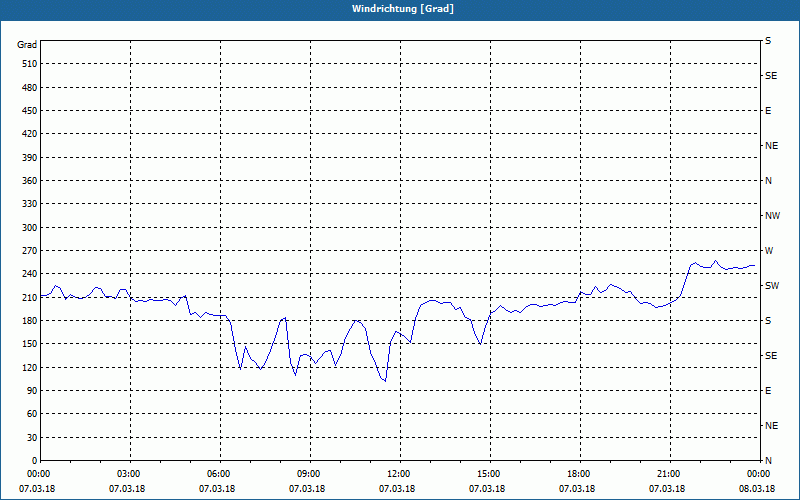The height and width of the screenshot is (500, 800).
Task: Click the 240 degree axis label
Action: click(29, 274)
